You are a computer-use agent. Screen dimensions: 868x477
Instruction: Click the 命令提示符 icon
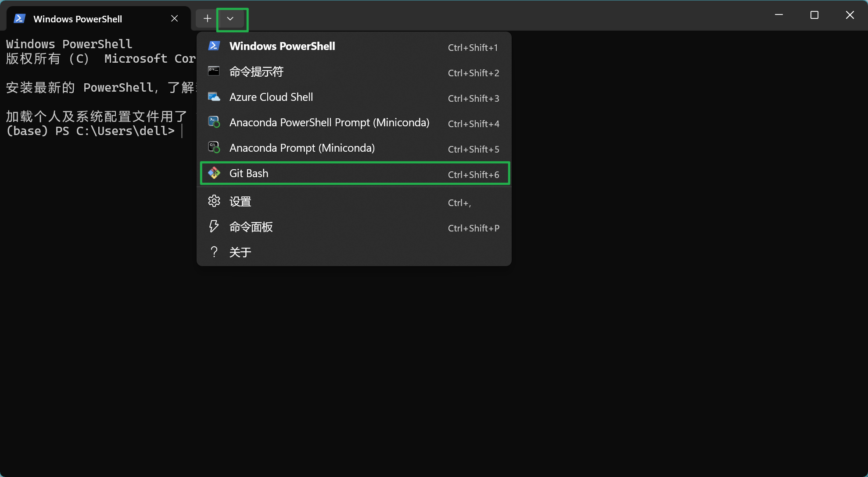point(214,71)
